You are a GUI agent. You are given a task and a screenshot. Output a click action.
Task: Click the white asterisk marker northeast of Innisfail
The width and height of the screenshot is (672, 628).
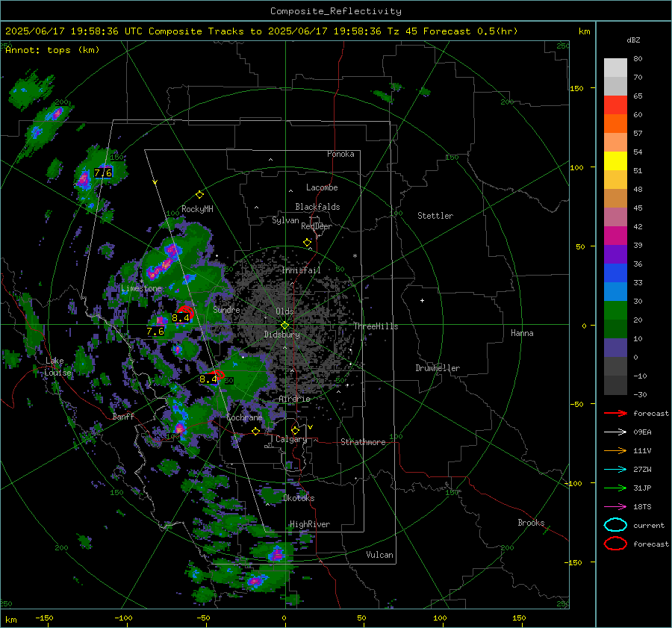(x=355, y=256)
